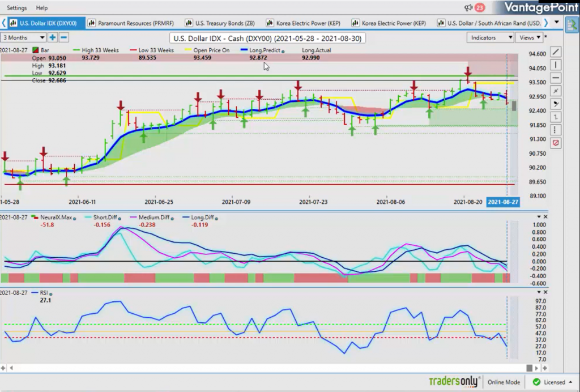Screen dimensions: 580x392
Task: Click the Online Mode status button
Action: coord(504,382)
